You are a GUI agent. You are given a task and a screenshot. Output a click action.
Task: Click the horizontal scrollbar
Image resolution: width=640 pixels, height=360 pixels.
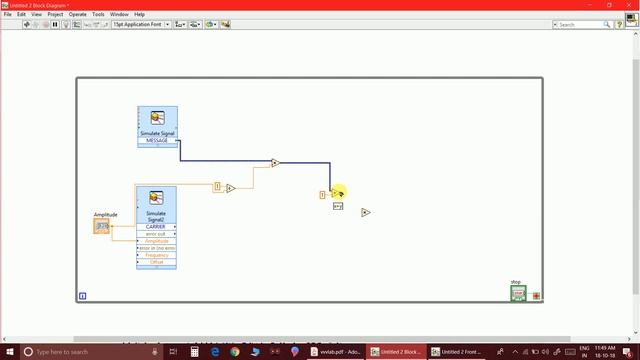point(322,339)
